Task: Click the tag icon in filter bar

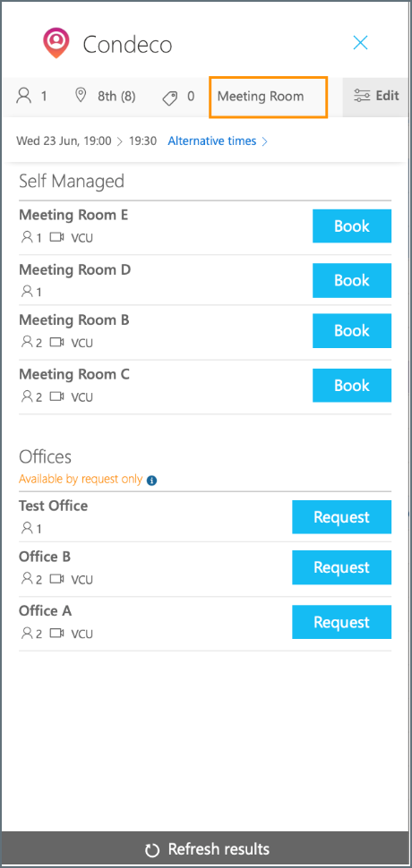Action: click(170, 98)
